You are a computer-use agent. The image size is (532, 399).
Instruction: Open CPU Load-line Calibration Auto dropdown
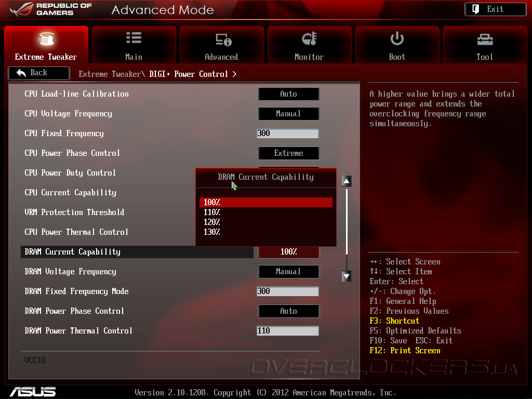pyautogui.click(x=289, y=94)
